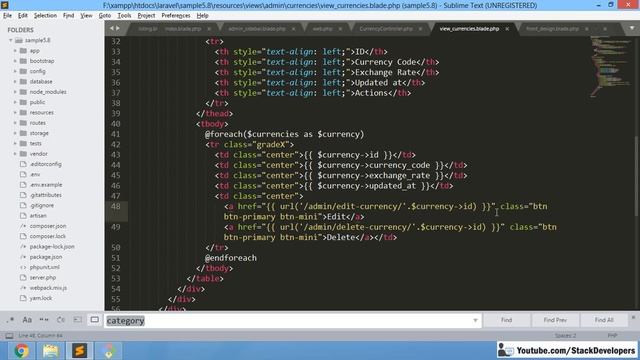This screenshot has width=640, height=360.
Task: Expand the app folder arrow
Action: click(x=15, y=51)
